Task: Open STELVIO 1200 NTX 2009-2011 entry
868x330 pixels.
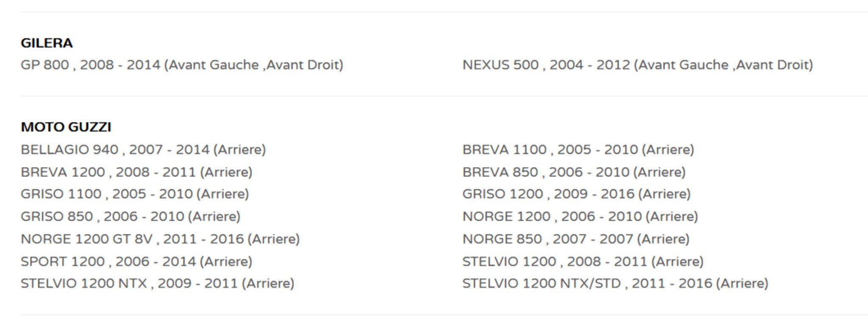Action: tap(157, 284)
